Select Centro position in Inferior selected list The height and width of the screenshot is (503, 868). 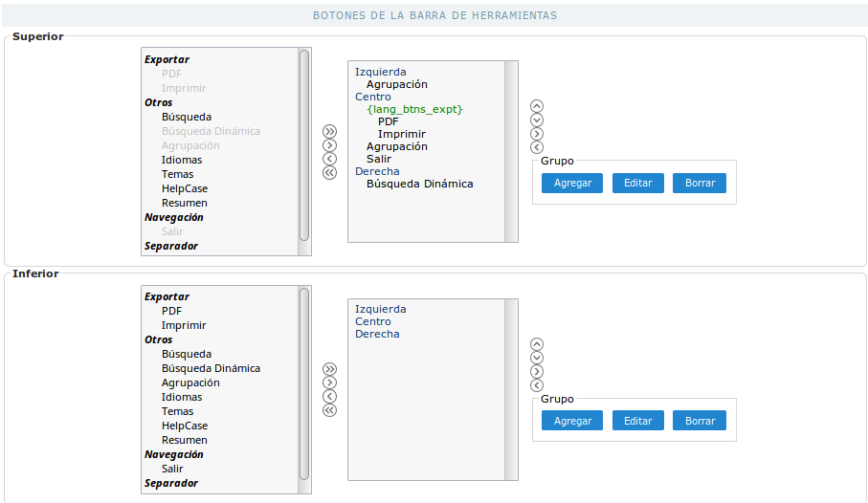373,321
